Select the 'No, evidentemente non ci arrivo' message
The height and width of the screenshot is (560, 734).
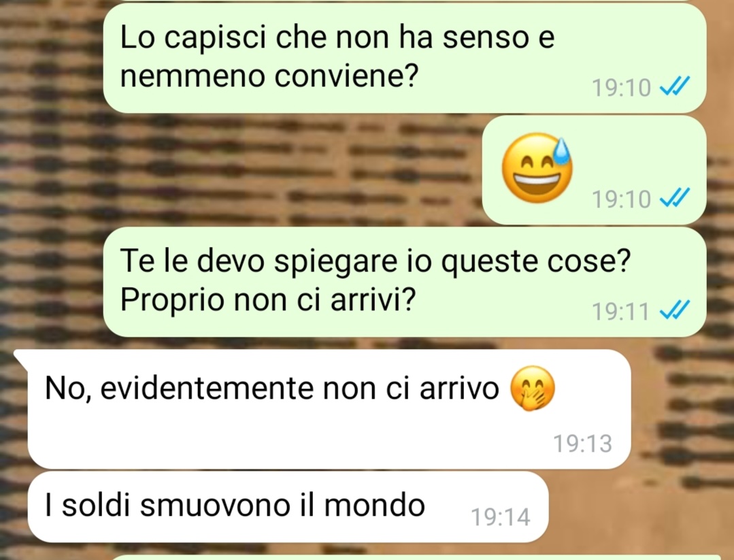[329, 409]
